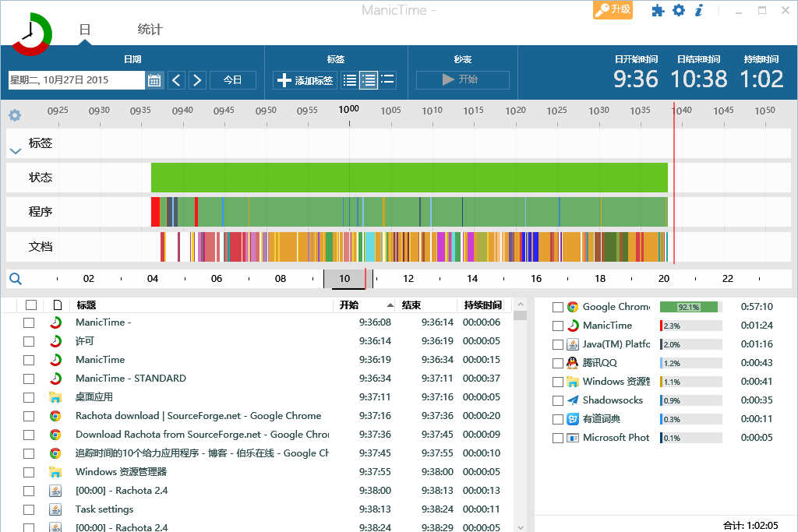
Task: Click the 添加标签 button
Action: [x=305, y=80]
